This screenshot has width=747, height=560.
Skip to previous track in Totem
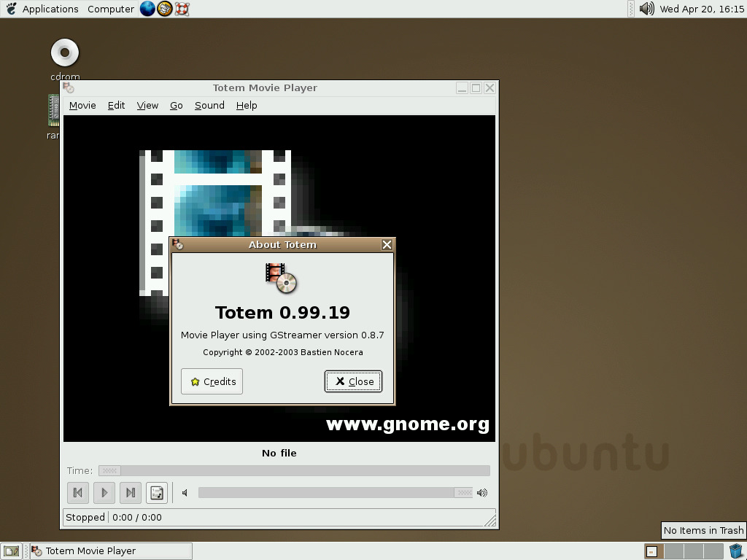78,492
